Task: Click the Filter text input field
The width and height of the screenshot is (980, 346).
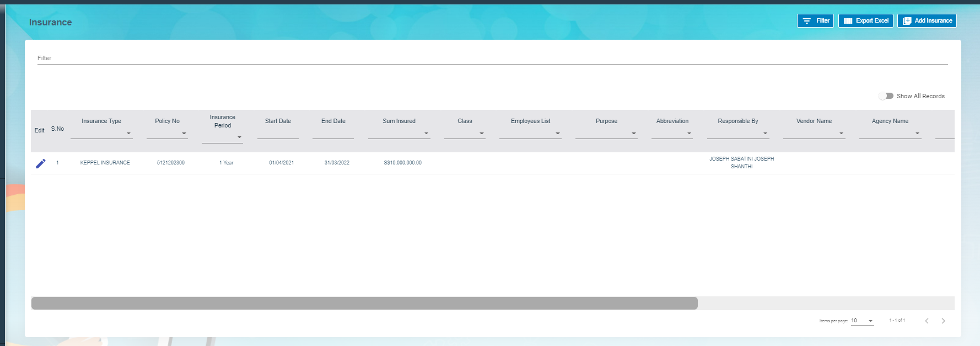Action: [492, 58]
